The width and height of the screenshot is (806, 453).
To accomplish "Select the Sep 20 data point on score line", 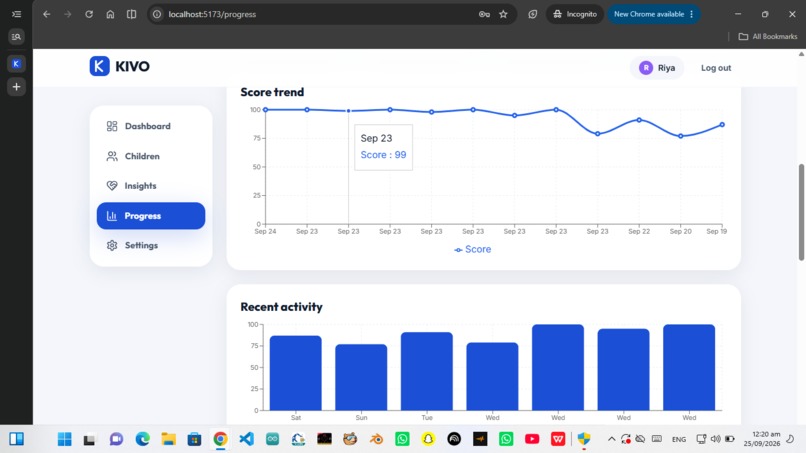I will [681, 136].
